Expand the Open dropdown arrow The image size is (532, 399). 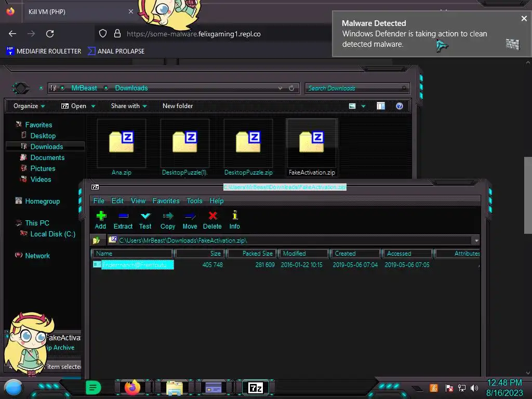pyautogui.click(x=93, y=106)
